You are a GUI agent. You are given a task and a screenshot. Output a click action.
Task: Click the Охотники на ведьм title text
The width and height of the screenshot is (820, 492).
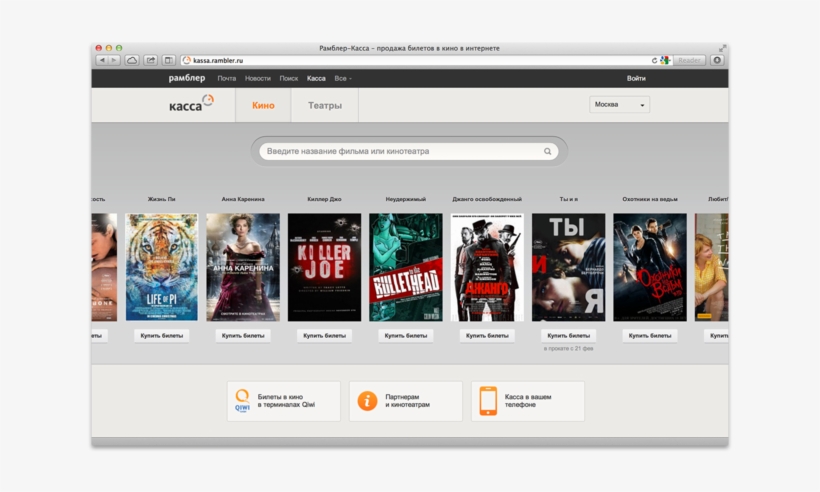pyautogui.click(x=650, y=199)
